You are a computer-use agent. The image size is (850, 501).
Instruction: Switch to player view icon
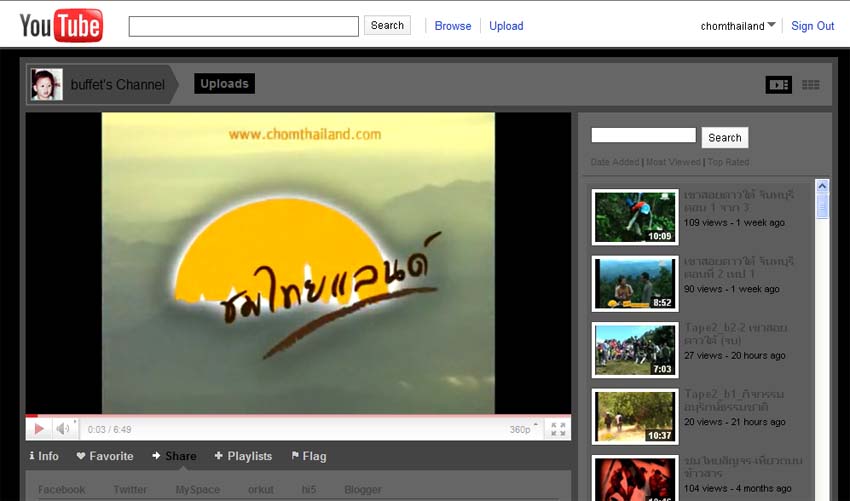[778, 85]
